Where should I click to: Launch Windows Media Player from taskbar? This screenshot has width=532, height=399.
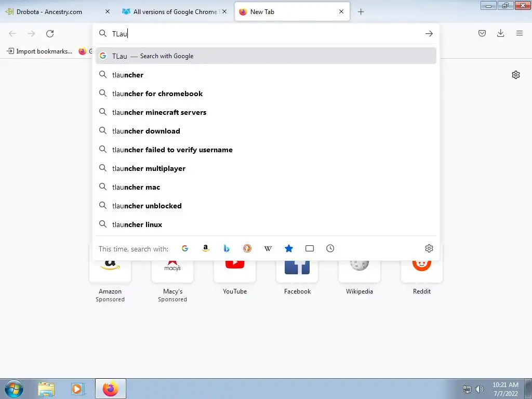point(77,389)
